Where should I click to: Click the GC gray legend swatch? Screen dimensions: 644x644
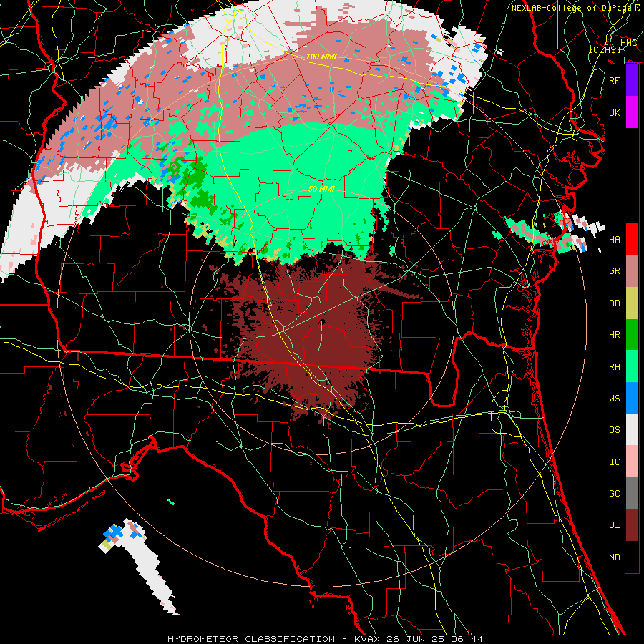click(632, 493)
